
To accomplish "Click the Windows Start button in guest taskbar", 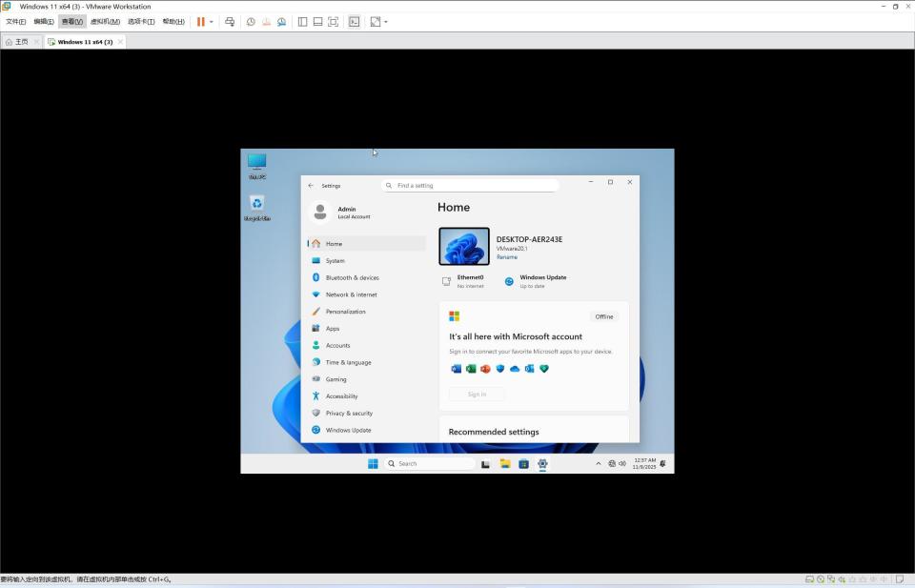I will pyautogui.click(x=373, y=464).
